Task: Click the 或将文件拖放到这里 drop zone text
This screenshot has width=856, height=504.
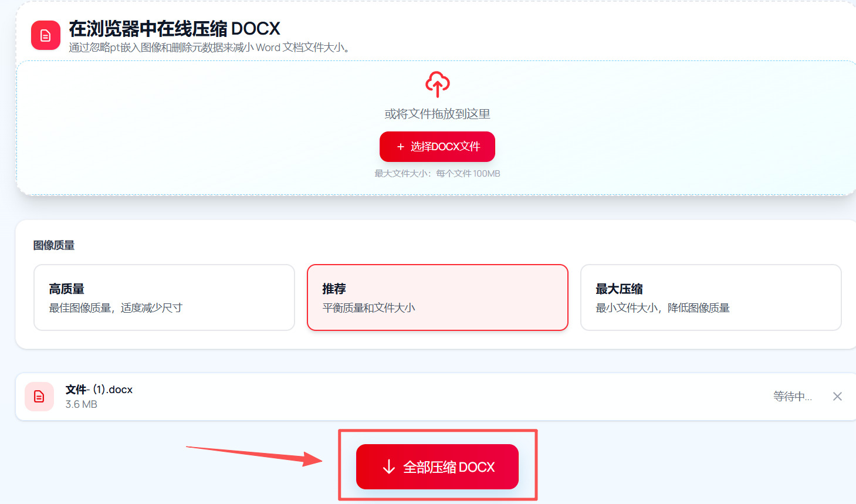Action: click(x=438, y=114)
